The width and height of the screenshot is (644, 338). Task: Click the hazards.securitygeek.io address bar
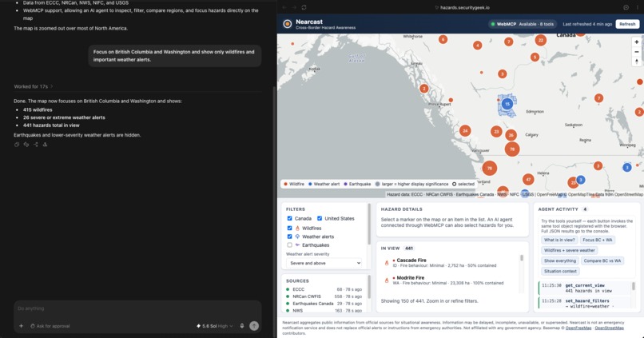click(x=462, y=7)
